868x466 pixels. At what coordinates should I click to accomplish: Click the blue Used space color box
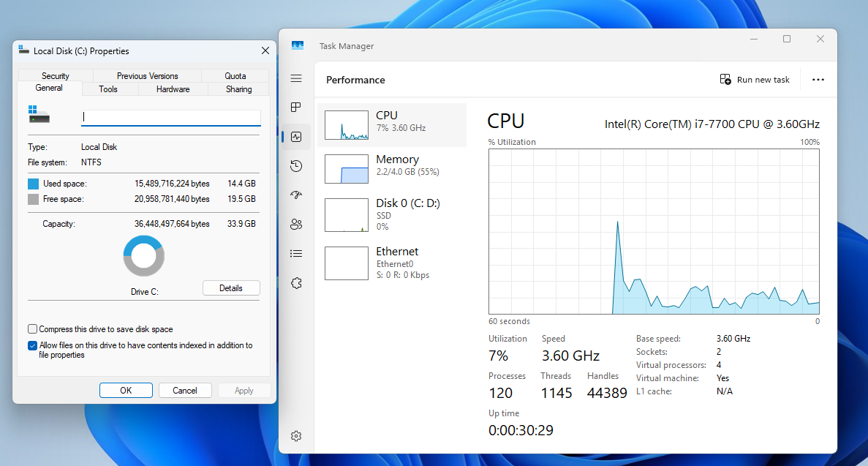click(33, 184)
